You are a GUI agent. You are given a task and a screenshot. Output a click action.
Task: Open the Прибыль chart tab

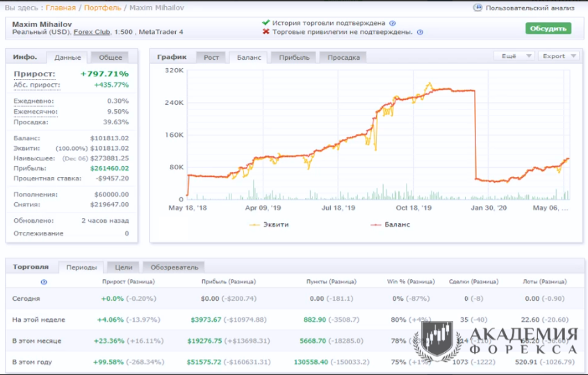pyautogui.click(x=293, y=58)
